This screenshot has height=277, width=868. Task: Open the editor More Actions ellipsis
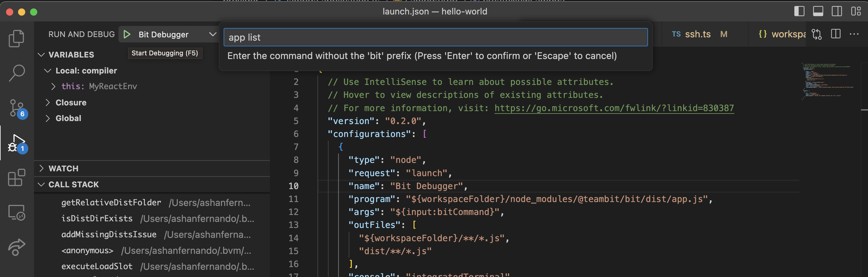854,34
